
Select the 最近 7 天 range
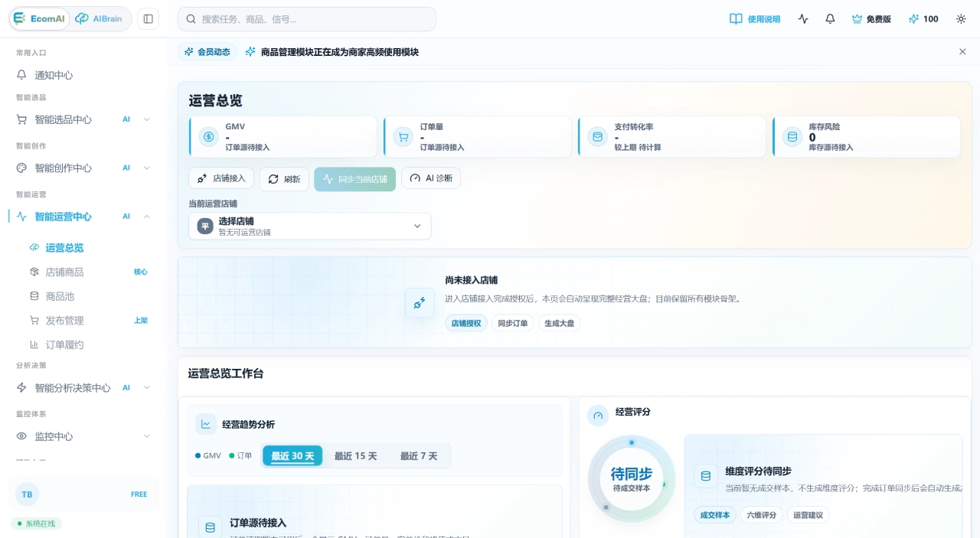(419, 456)
